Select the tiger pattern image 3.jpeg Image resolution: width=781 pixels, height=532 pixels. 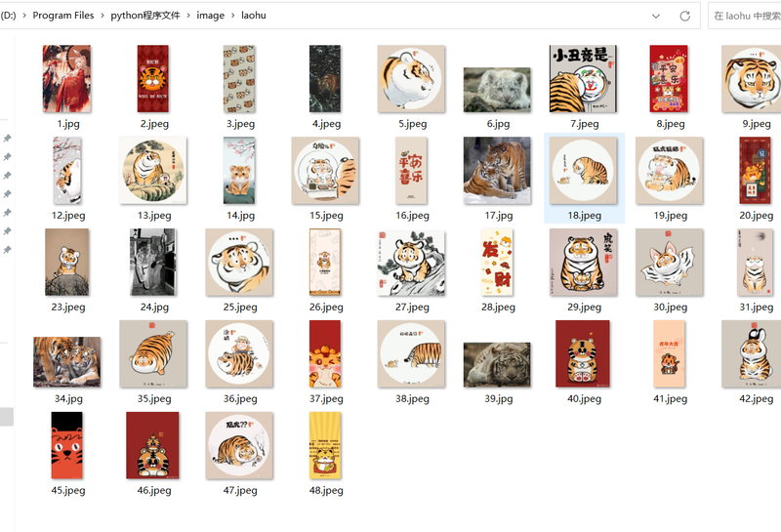click(239, 79)
